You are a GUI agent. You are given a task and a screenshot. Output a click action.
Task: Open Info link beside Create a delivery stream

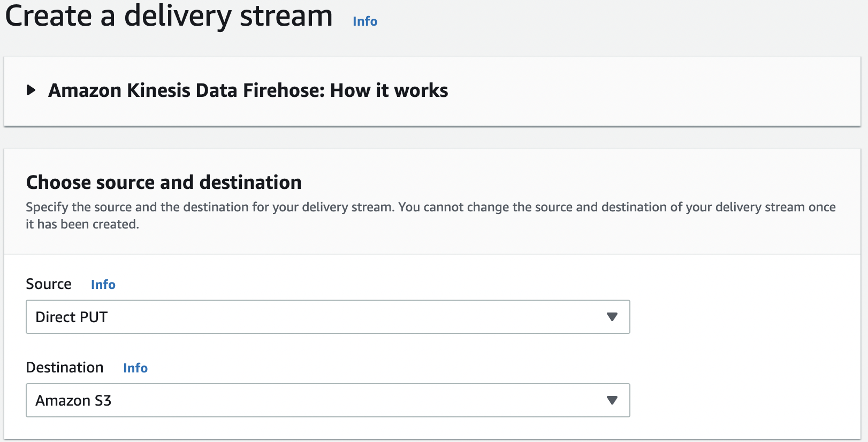coord(365,21)
